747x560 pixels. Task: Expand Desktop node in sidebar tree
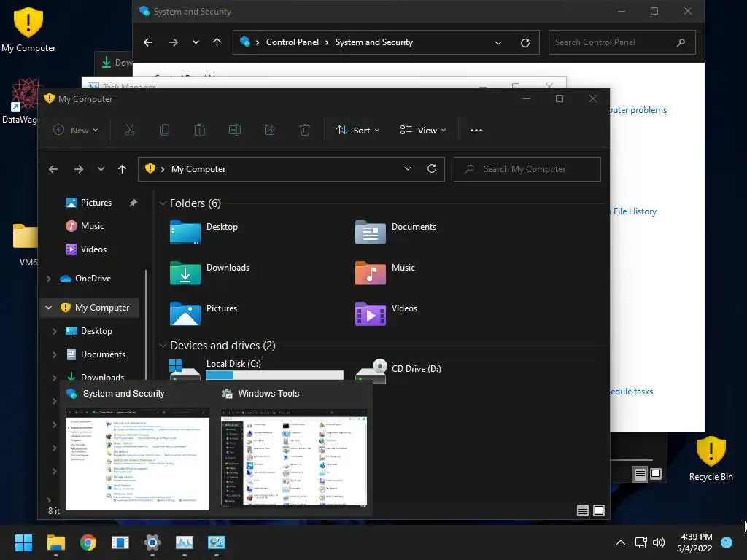coord(54,331)
